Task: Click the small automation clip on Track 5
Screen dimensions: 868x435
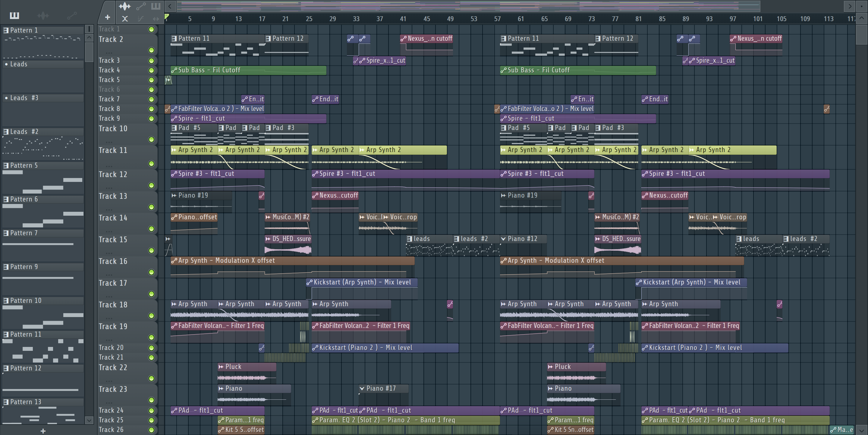Action: click(x=168, y=80)
